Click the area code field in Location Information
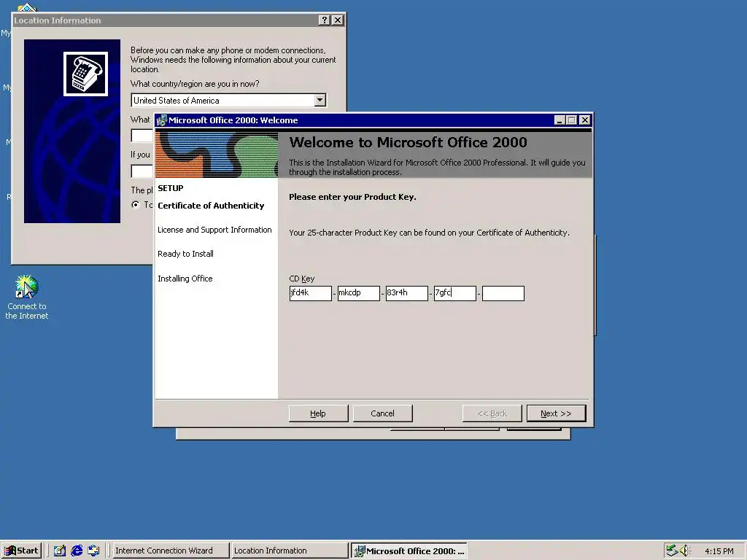 pyautogui.click(x=142, y=136)
